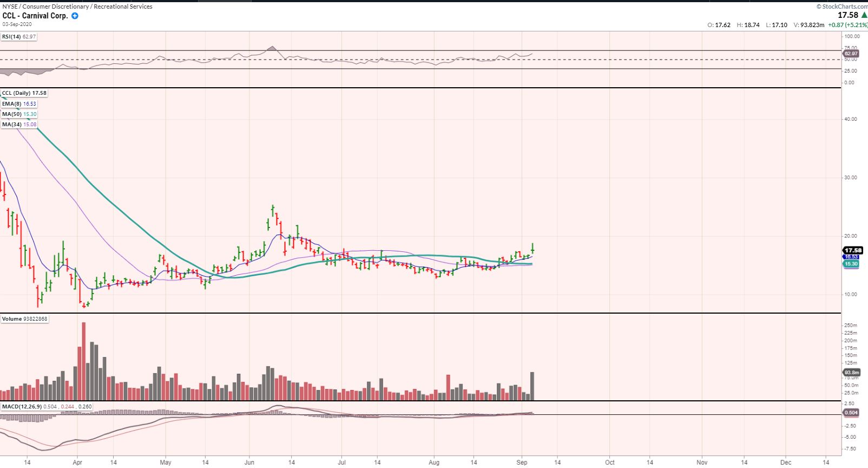The width and height of the screenshot is (868, 468).
Task: Click the 93.8m volume tag on the right axis
Action: click(851, 373)
